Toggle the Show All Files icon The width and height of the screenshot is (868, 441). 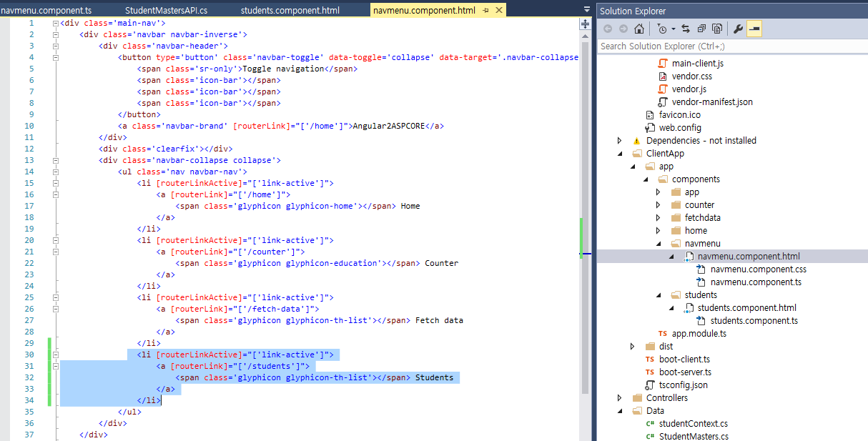click(x=716, y=29)
